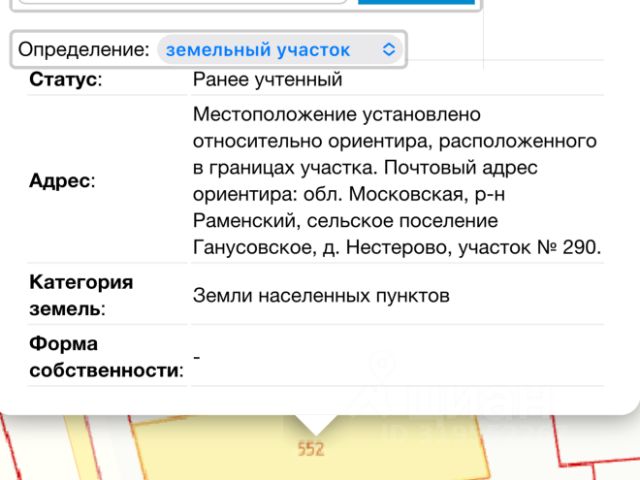Click the 'Определение:' label
640x480 pixels.
point(84,49)
